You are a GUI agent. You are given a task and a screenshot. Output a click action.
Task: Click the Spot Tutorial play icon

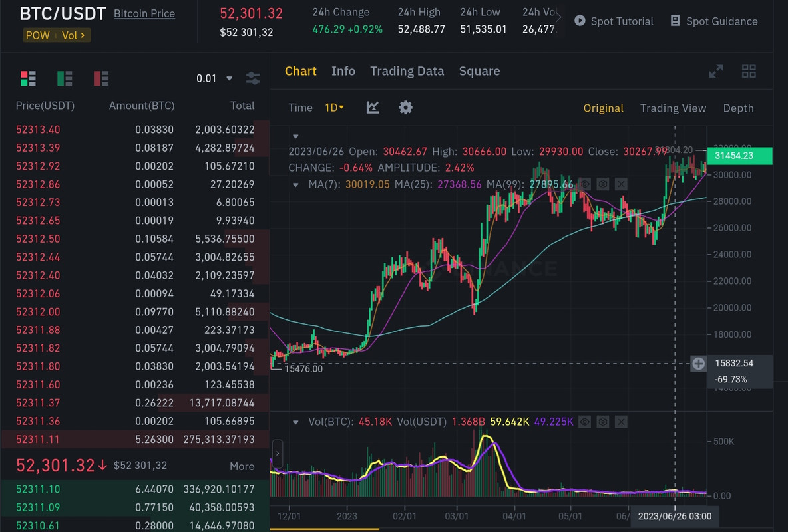[580, 21]
